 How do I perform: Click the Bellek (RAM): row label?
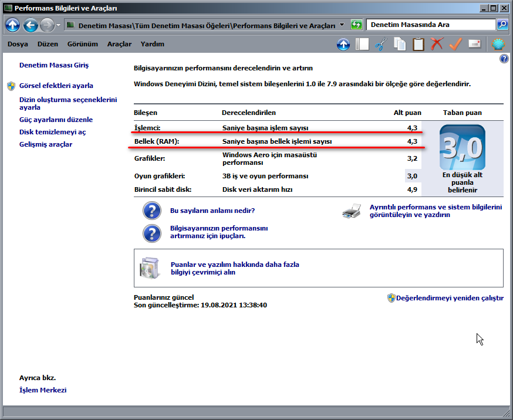coord(157,141)
